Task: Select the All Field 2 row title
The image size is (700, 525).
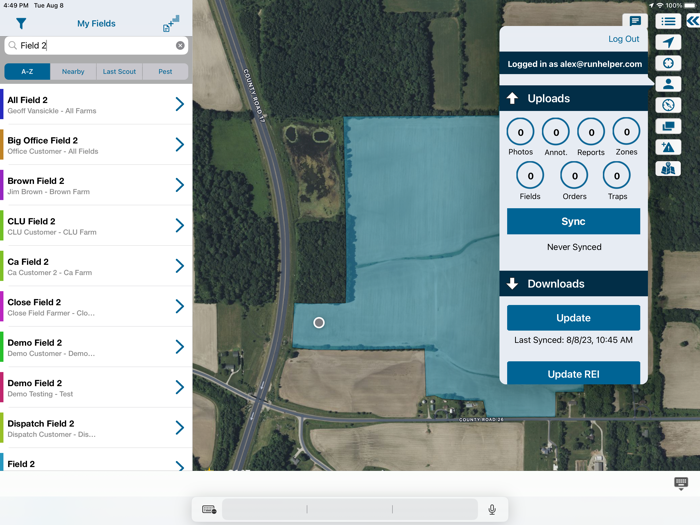Action: pos(27,100)
